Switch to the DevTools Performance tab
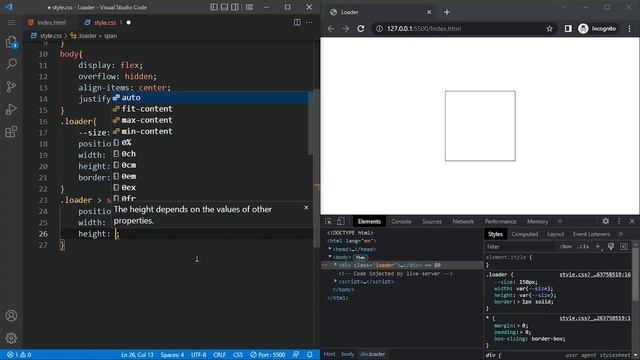Image resolution: width=640 pixels, height=360 pixels. pos(500,221)
